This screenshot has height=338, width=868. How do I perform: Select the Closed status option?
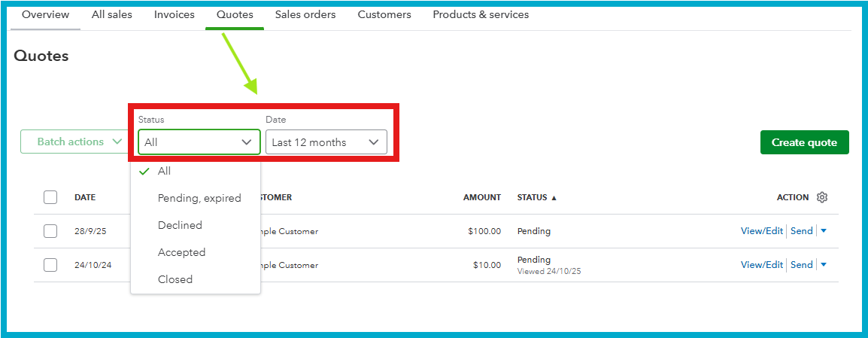point(175,279)
